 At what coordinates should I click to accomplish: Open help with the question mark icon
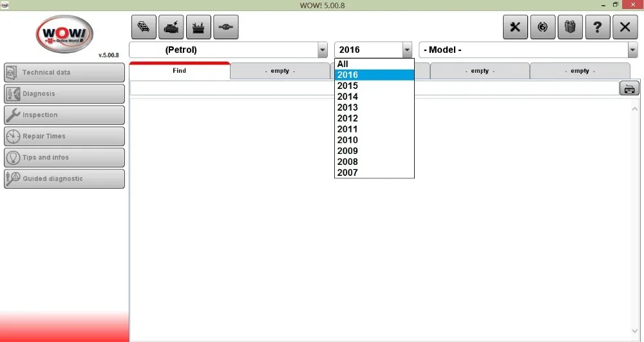click(x=598, y=27)
